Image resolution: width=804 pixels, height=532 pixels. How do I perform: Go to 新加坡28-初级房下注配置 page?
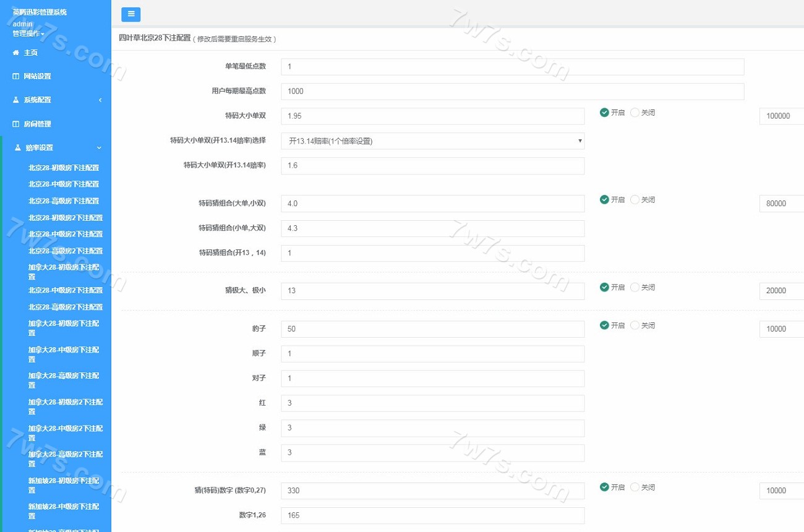[65, 485]
